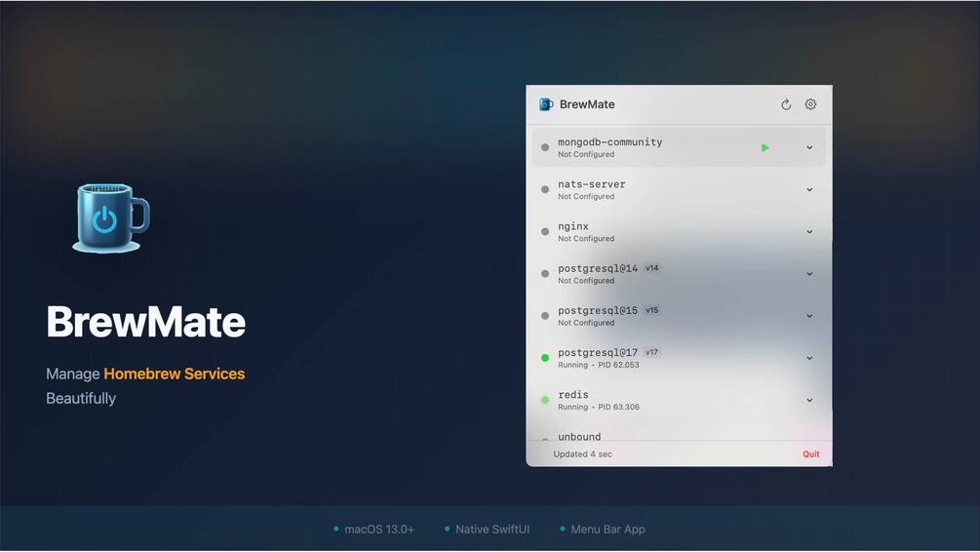The image size is (980, 552).
Task: Select the nginx service name
Action: pos(573,226)
